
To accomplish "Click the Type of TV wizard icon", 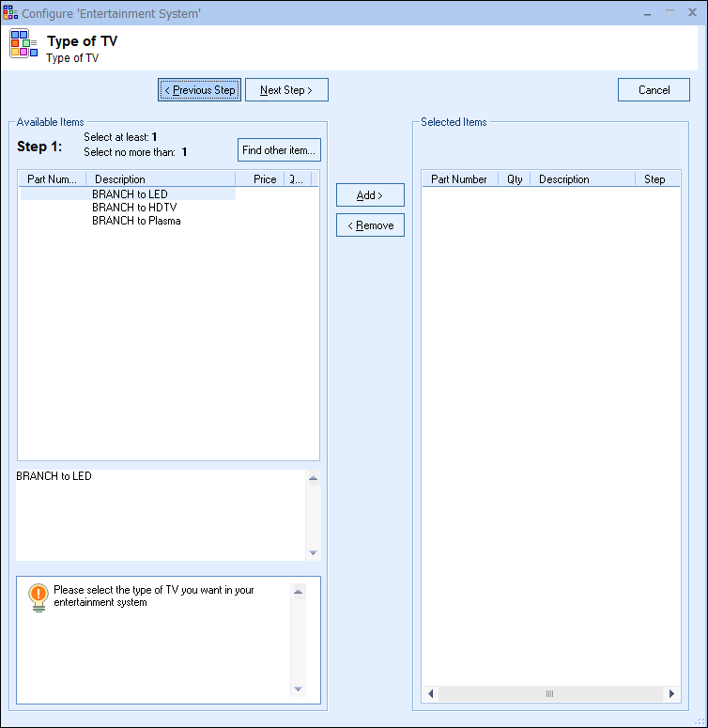I will [23, 44].
